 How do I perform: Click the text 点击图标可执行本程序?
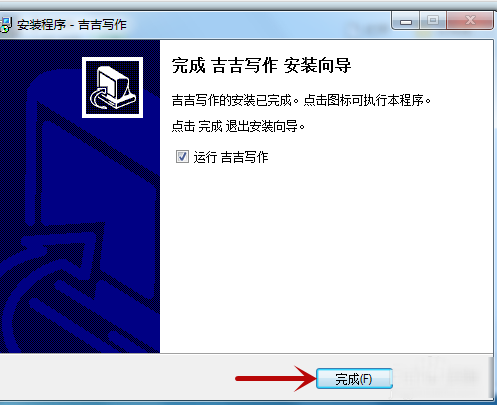click(x=363, y=100)
